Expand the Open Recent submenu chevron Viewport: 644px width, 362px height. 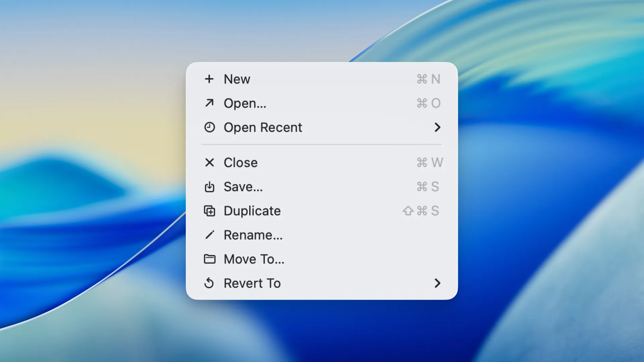click(x=437, y=127)
